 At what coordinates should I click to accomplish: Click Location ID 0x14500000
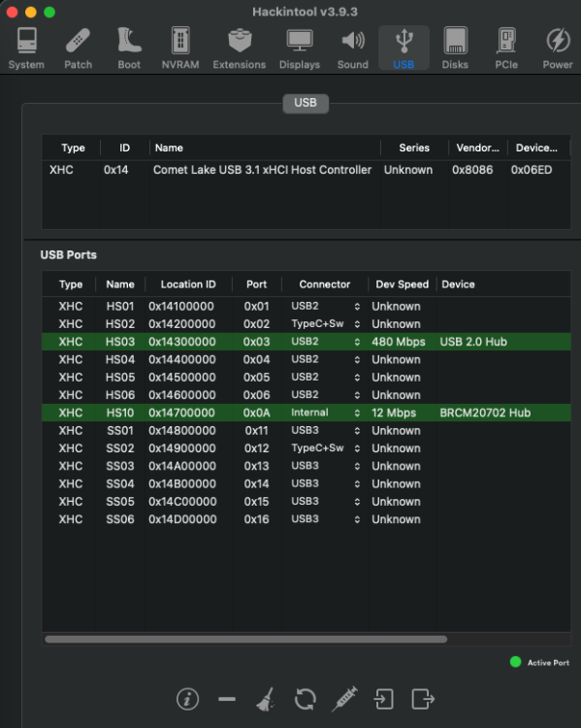tap(182, 377)
